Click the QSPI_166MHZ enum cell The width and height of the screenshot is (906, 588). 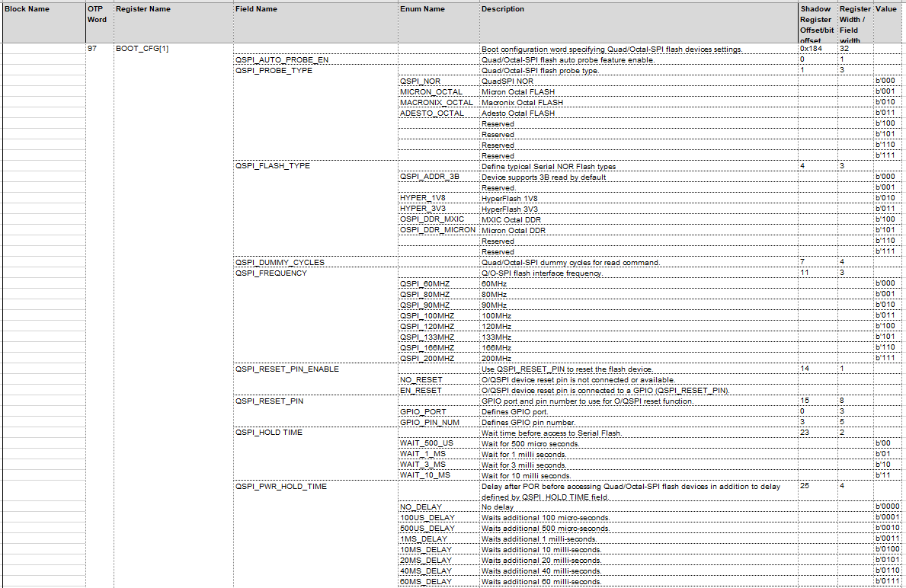439,348
